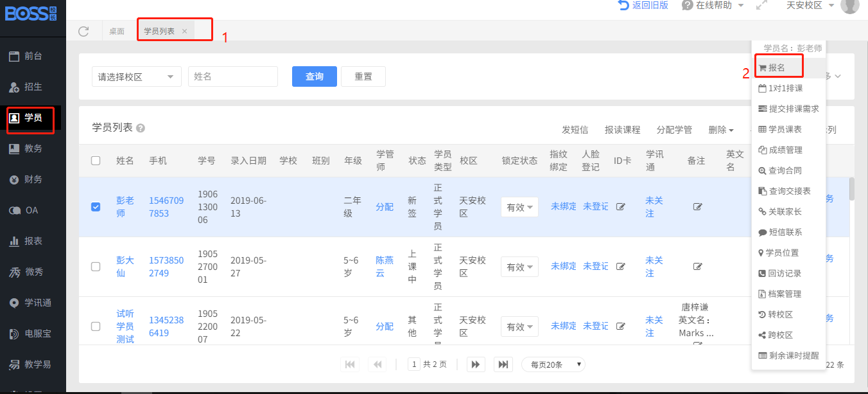This screenshot has height=394, width=868.
Task: Edit ID卡 for 试听学员测试 row
Action: (x=621, y=327)
